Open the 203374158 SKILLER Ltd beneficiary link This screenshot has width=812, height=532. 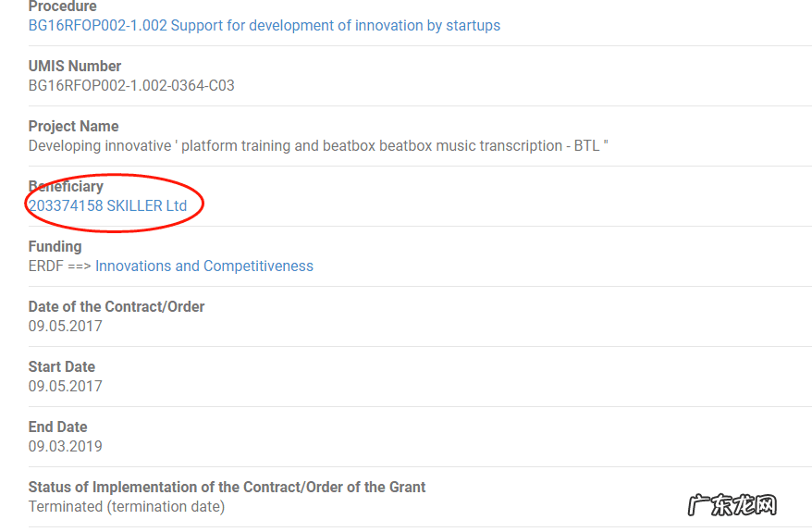107,206
